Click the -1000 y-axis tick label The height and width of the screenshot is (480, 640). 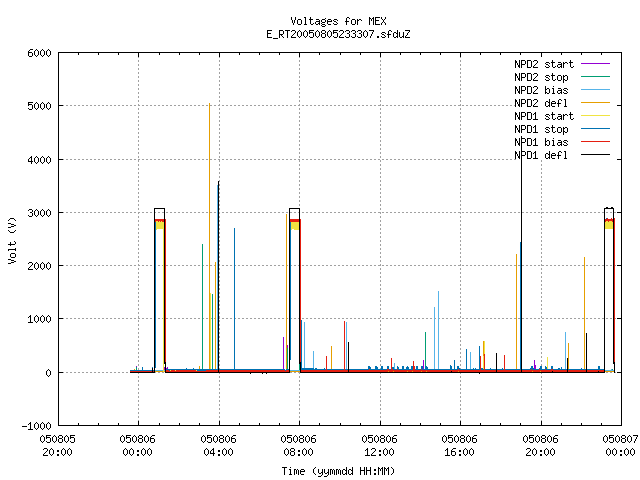tap(36, 426)
